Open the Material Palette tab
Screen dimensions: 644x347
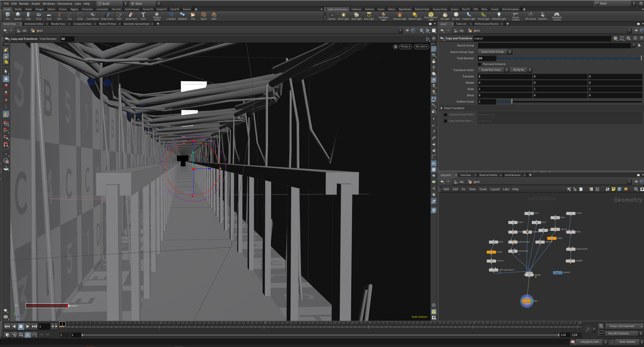[x=488, y=175]
